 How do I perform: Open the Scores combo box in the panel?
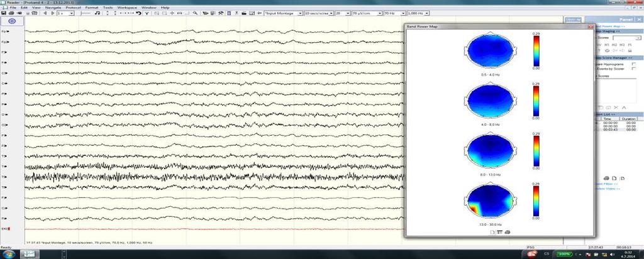tap(627, 38)
